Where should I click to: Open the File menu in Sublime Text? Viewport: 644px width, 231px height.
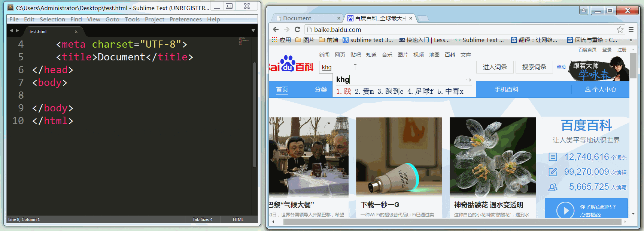point(14,19)
